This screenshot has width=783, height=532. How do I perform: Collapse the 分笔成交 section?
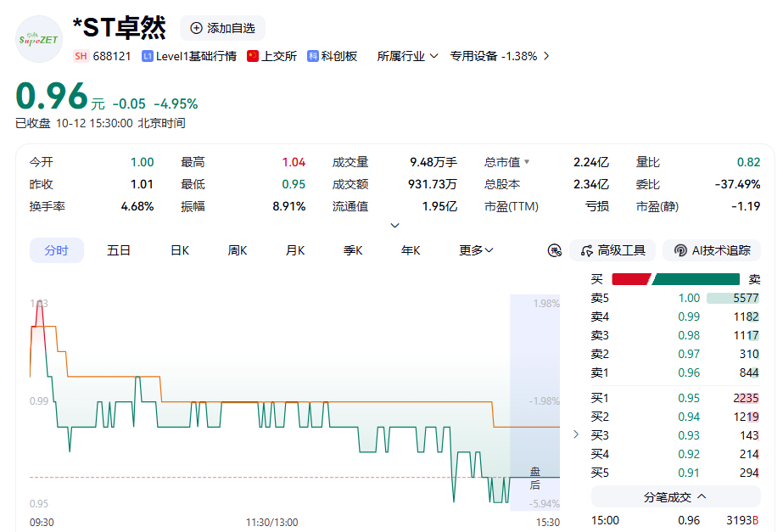[x=675, y=497]
